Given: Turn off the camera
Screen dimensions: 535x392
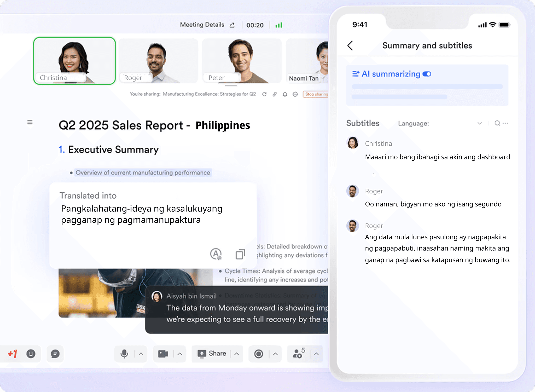Looking at the screenshot, I should [163, 354].
